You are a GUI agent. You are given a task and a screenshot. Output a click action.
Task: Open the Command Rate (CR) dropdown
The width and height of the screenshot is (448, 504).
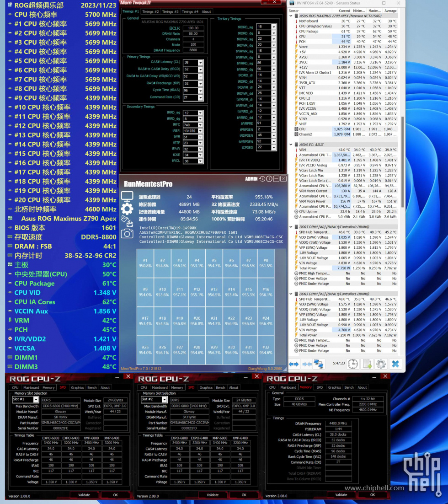point(201,98)
